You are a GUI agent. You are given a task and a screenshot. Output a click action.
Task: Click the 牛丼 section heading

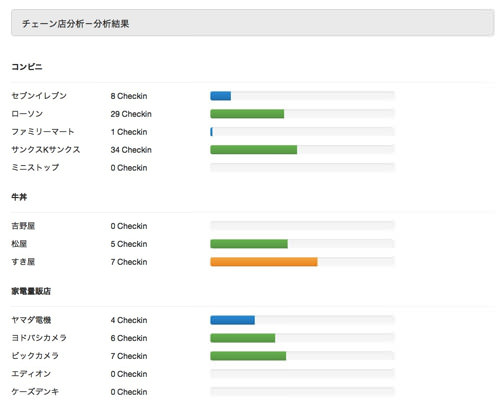pos(19,197)
